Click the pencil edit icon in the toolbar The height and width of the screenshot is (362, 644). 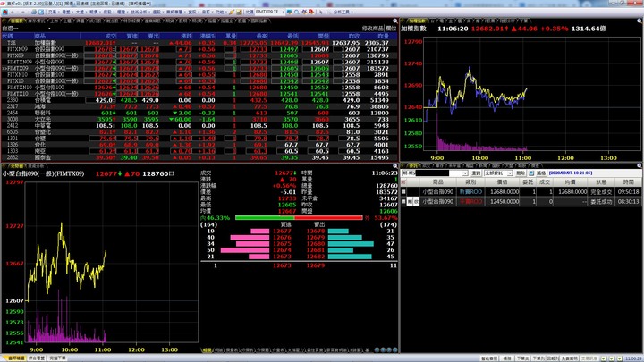tap(232, 13)
